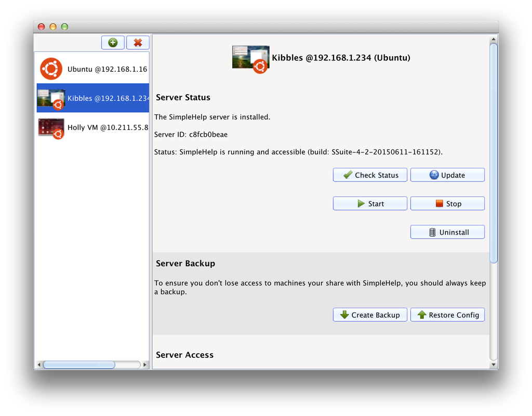Screen dimensions: 532x416
Task: Click the Check Status button
Action: [x=370, y=175]
